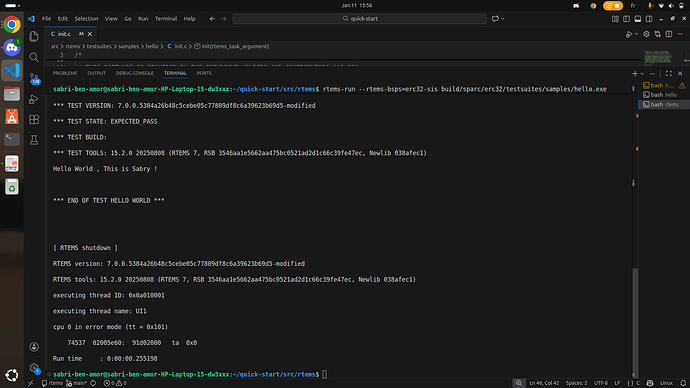Click the editor minimap preview

pos(657,57)
